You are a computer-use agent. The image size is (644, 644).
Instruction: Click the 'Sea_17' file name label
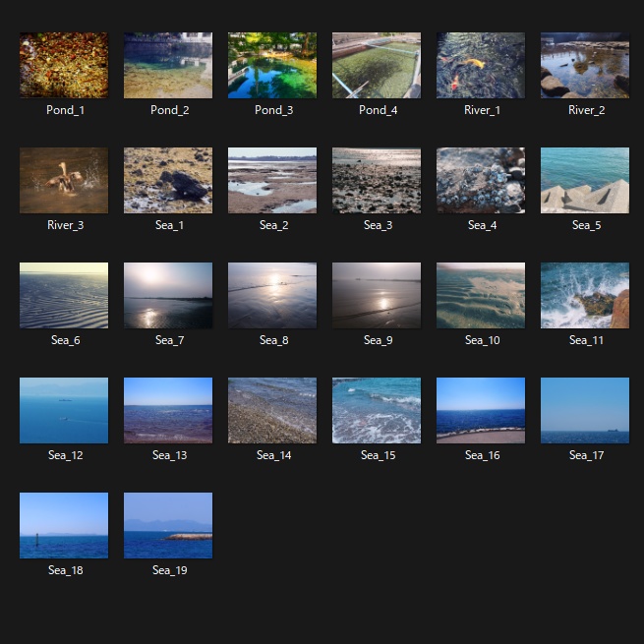tap(587, 455)
